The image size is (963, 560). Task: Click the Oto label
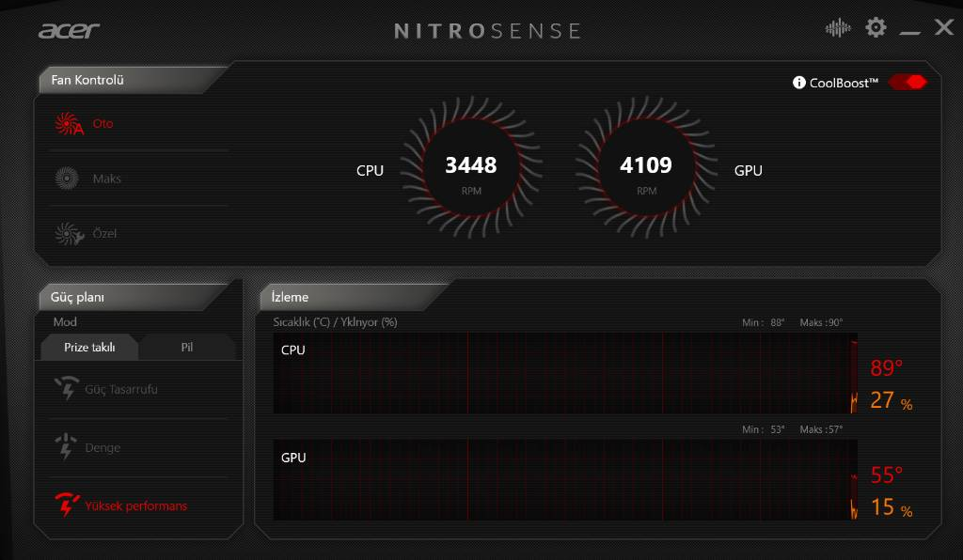click(103, 124)
